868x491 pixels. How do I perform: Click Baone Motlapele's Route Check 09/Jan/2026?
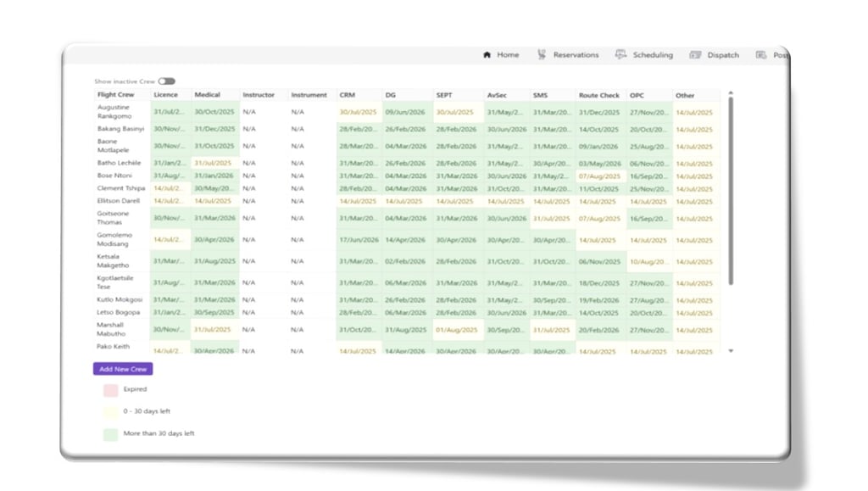click(x=598, y=147)
